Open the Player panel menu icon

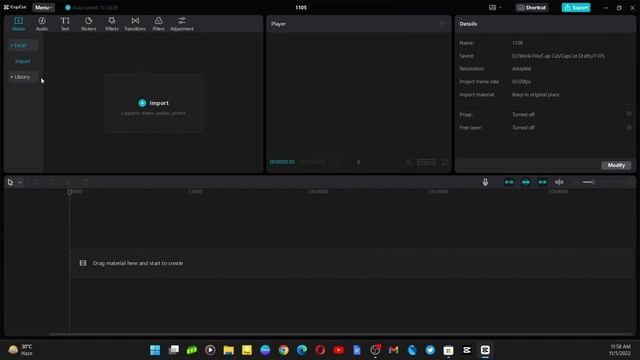(443, 24)
